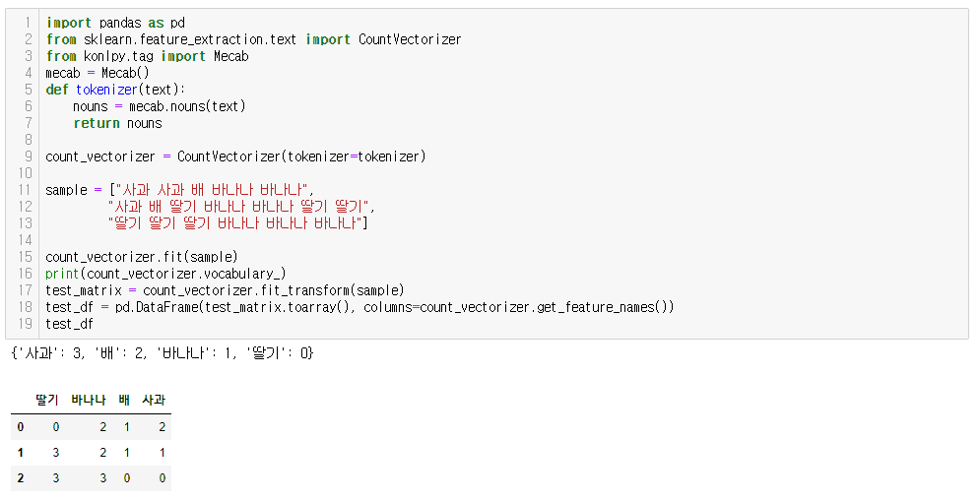Click row index 0 in the dataframe

click(19, 427)
